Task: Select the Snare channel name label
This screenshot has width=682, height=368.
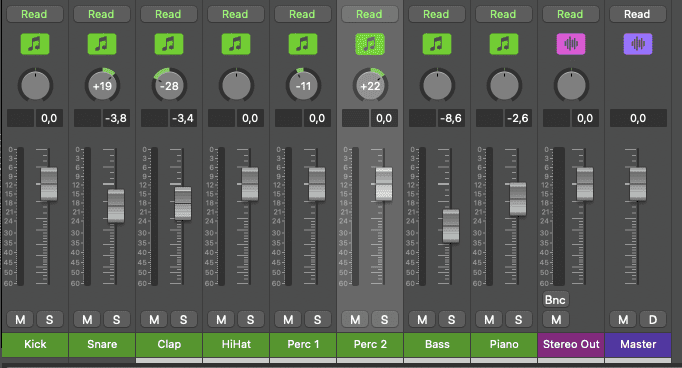Action: tap(102, 345)
